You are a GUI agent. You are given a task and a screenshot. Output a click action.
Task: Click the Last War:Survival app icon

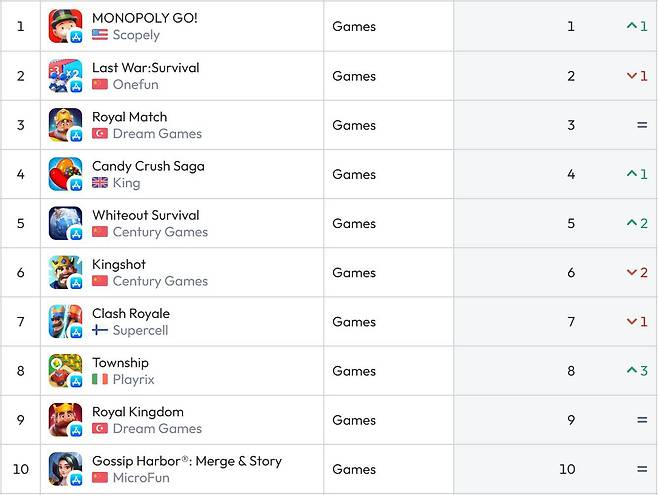65,76
